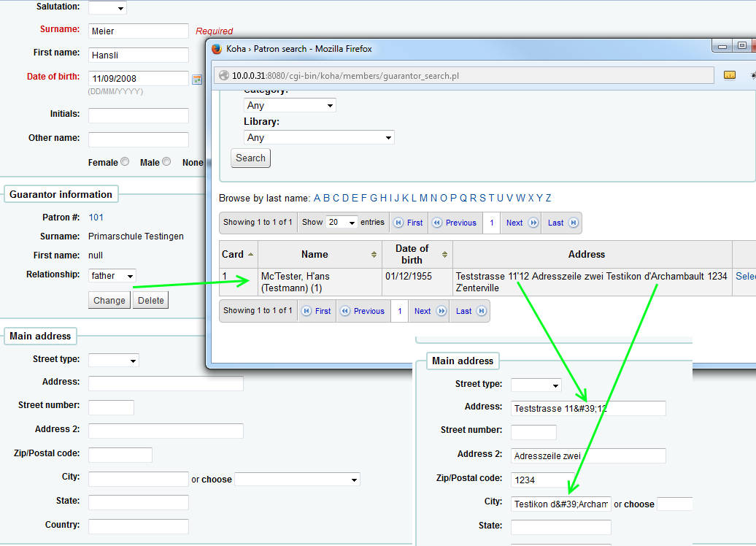Image resolution: width=756 pixels, height=546 pixels.
Task: Click Previous in the bottom pagination bar
Action: point(361,311)
